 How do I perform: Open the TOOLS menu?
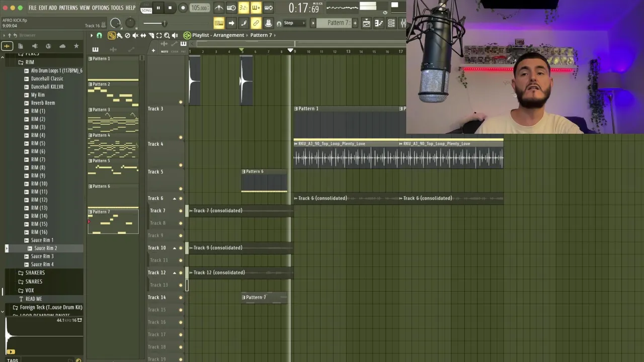117,8
